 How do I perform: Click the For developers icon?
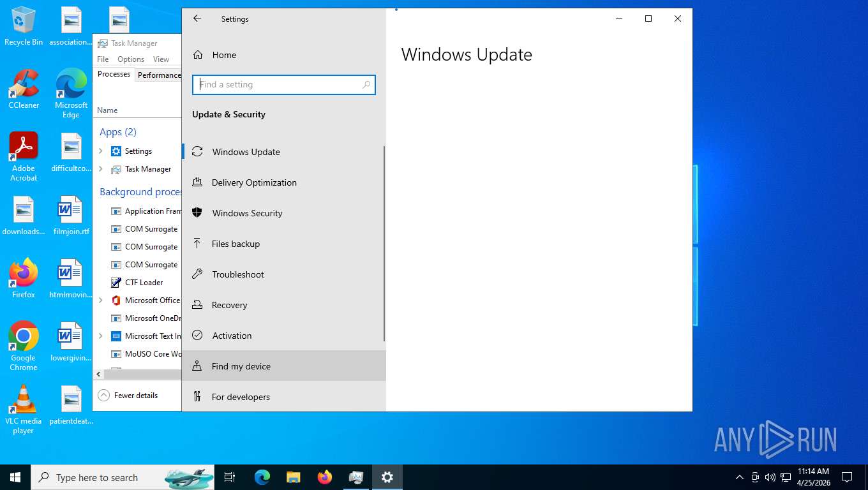[x=197, y=397]
